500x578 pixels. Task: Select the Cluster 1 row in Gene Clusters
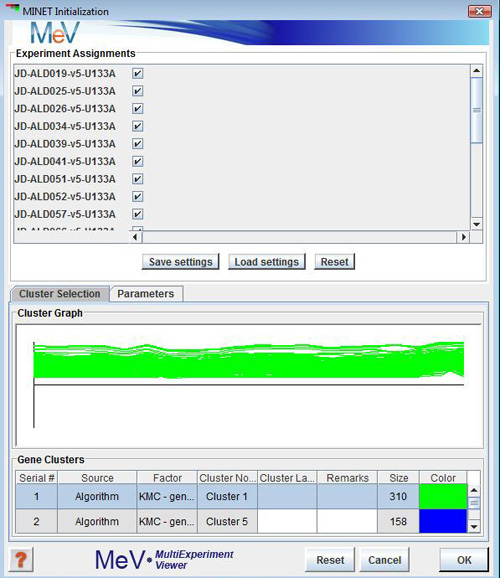coord(241,496)
